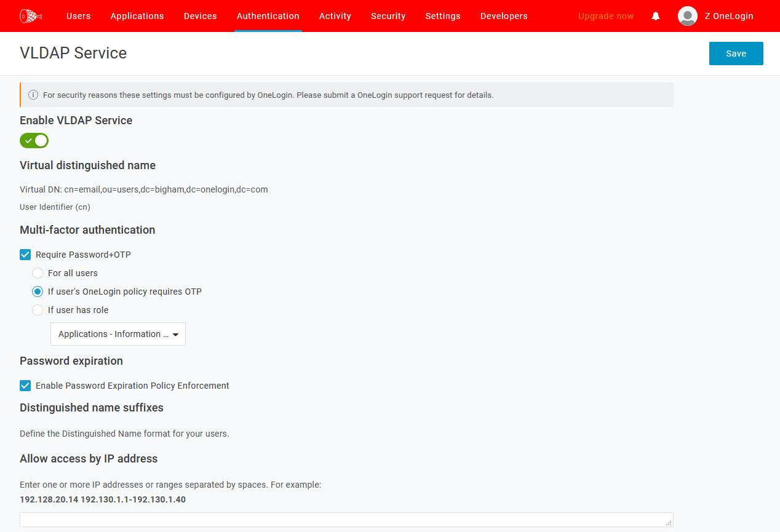780x532 pixels.
Task: Open the Z OneLogin profile avatar menu
Action: coord(687,16)
